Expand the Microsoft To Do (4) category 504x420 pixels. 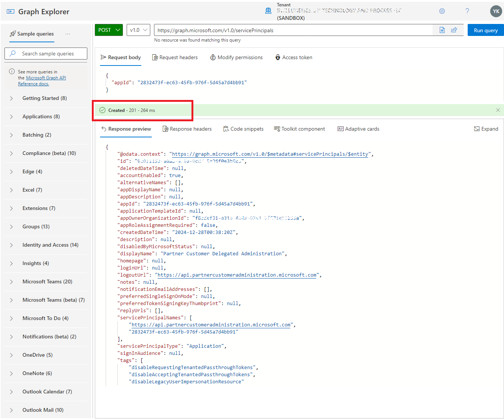tap(46, 318)
